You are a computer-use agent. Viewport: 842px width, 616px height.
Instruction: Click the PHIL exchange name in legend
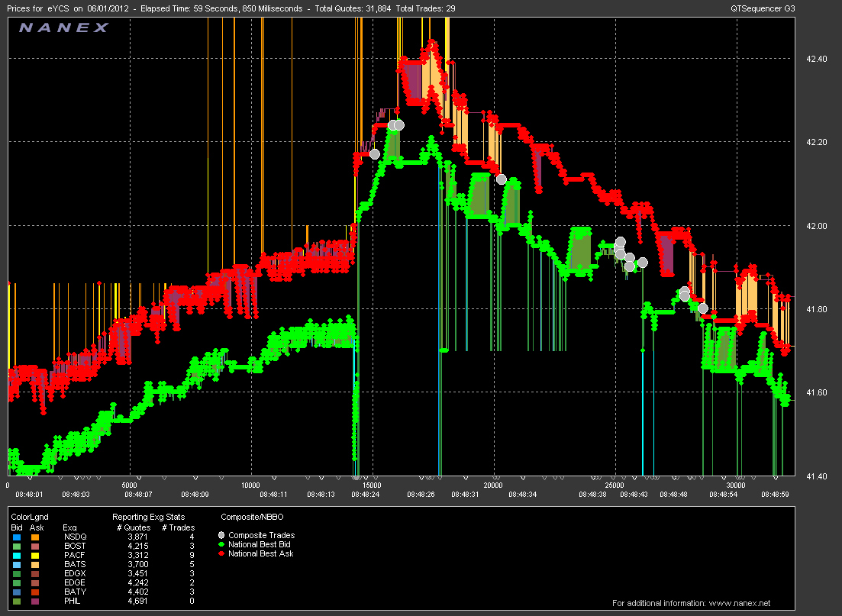pos(72,601)
